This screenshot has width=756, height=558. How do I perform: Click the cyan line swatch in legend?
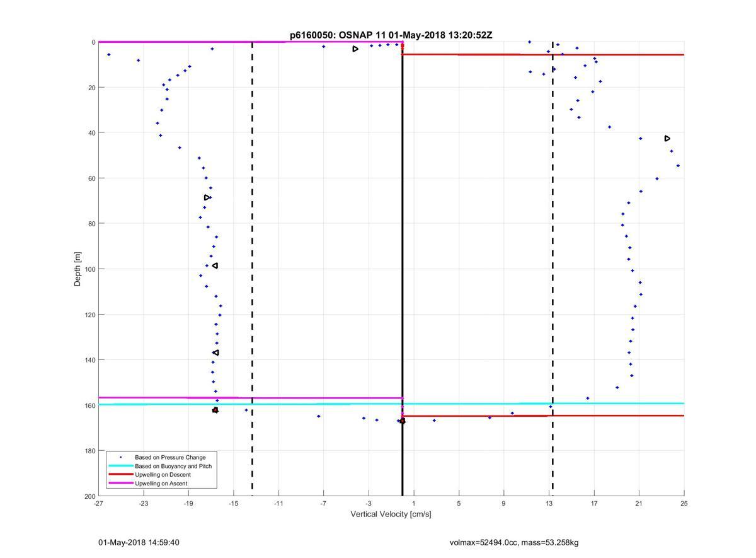[x=120, y=466]
